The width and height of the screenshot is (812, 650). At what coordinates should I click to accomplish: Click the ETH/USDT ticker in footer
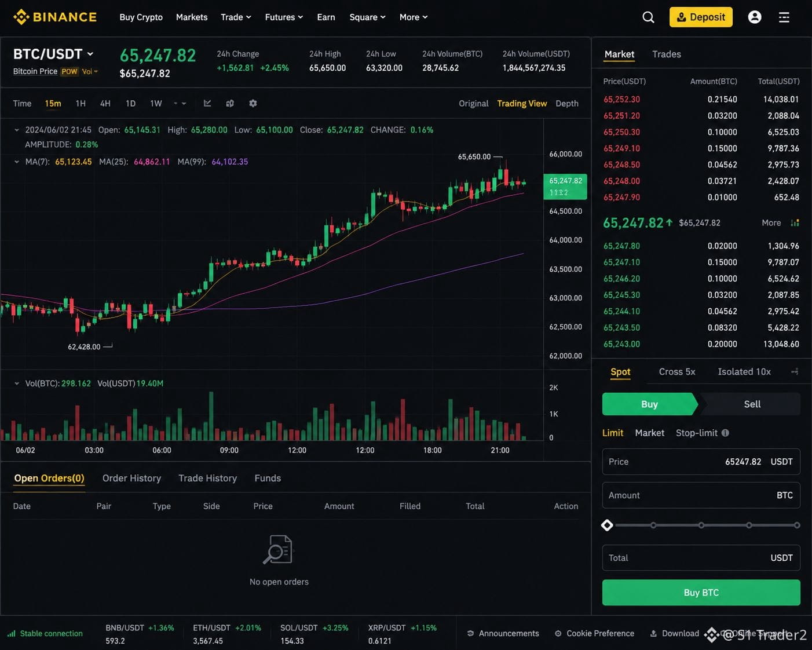(x=227, y=634)
